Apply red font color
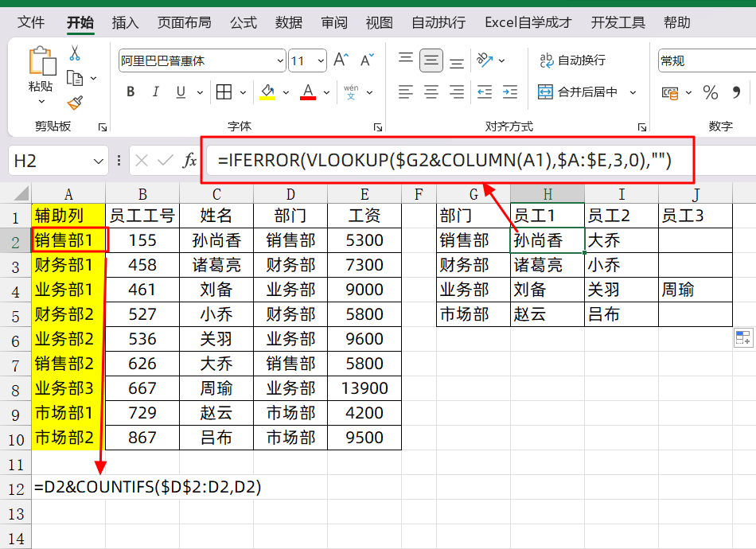The width and height of the screenshot is (756, 549). pos(308,91)
